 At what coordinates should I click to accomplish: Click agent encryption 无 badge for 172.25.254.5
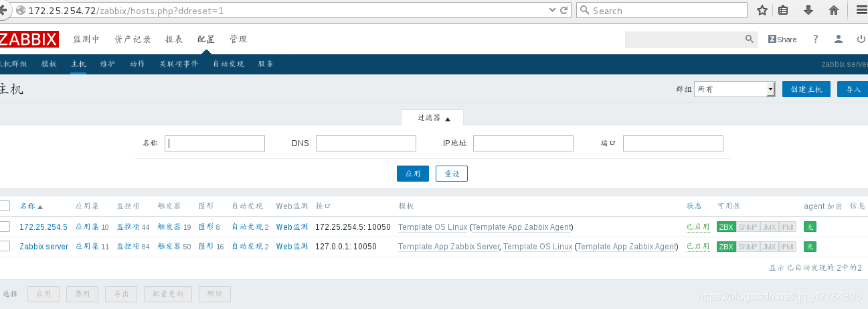pos(810,227)
